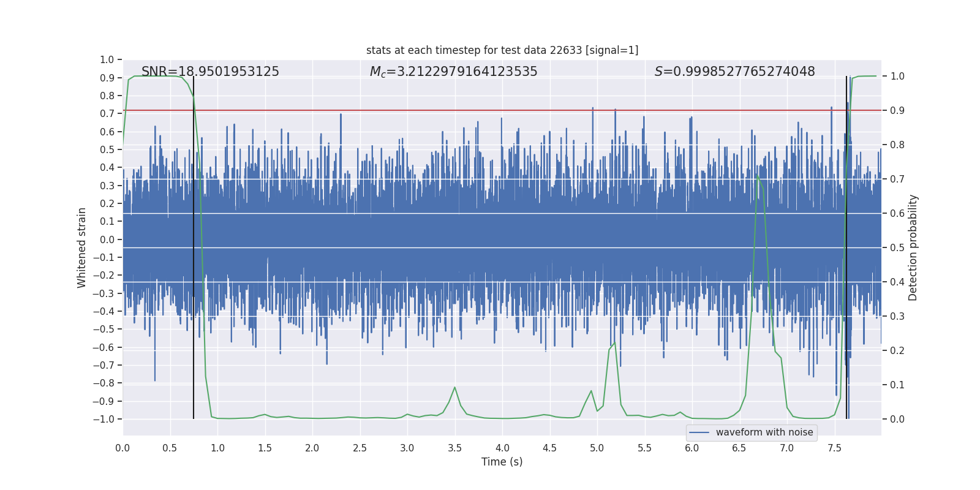The height and width of the screenshot is (490, 980).
Task: Click the 0.0 tick on the Time axis
Action: (x=123, y=448)
